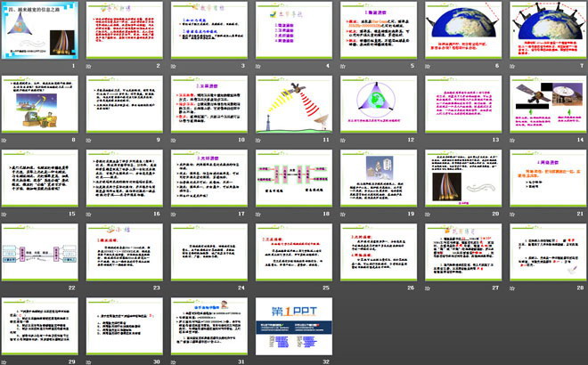
Task: Click the star icon under slide 15
Action: tap(7, 214)
